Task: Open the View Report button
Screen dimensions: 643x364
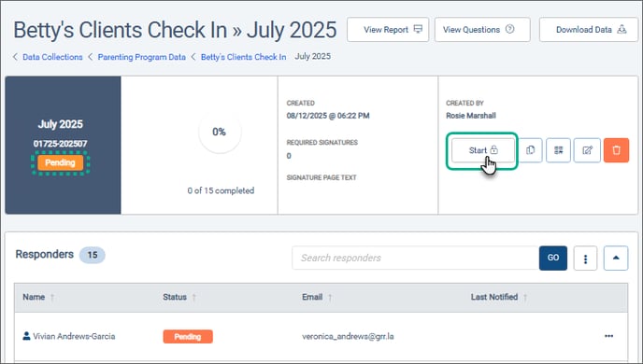Action: click(x=388, y=30)
